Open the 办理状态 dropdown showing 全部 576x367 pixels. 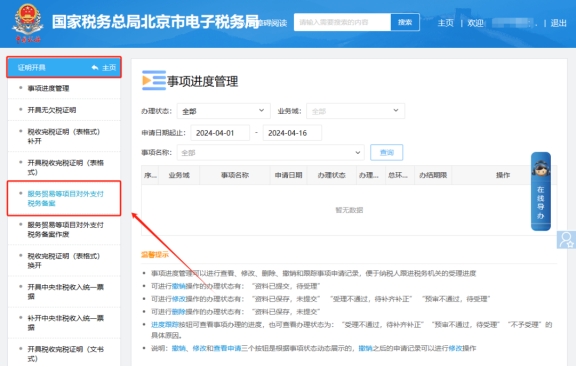[223, 111]
